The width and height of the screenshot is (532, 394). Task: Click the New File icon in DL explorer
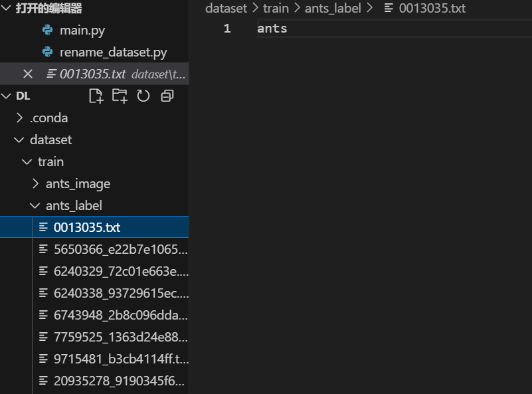click(96, 96)
